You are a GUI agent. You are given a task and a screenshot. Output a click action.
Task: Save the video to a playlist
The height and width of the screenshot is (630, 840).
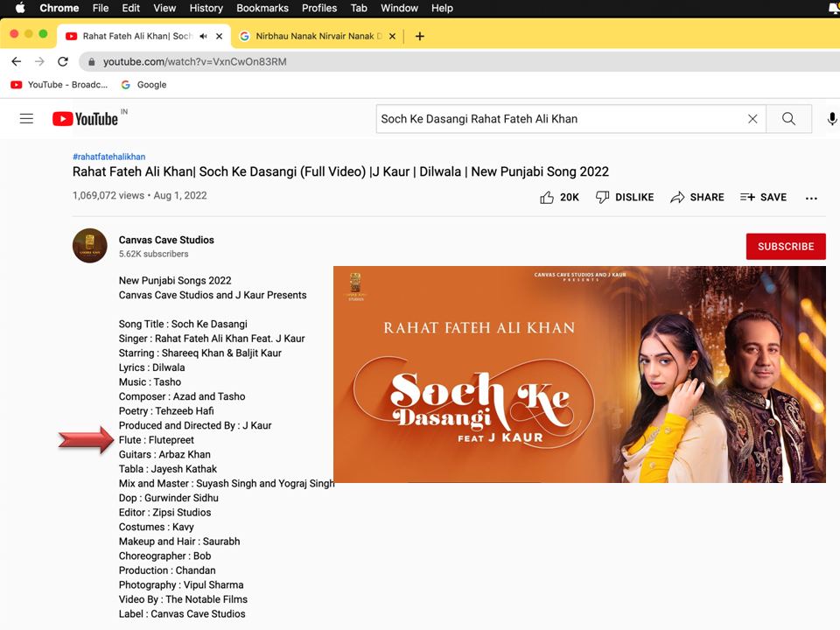(x=763, y=198)
